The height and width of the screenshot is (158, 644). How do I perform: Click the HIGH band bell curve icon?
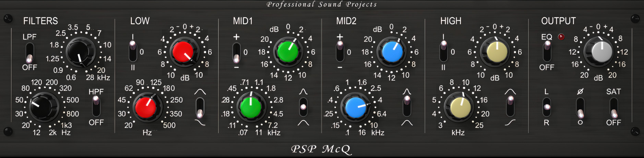(510, 92)
